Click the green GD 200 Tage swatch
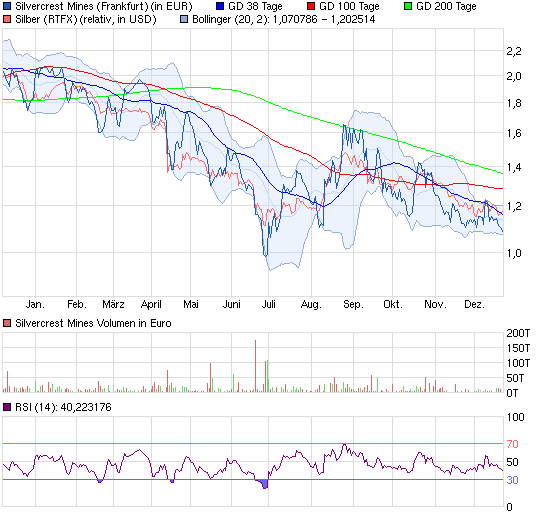545x515 pixels. pyautogui.click(x=408, y=6)
